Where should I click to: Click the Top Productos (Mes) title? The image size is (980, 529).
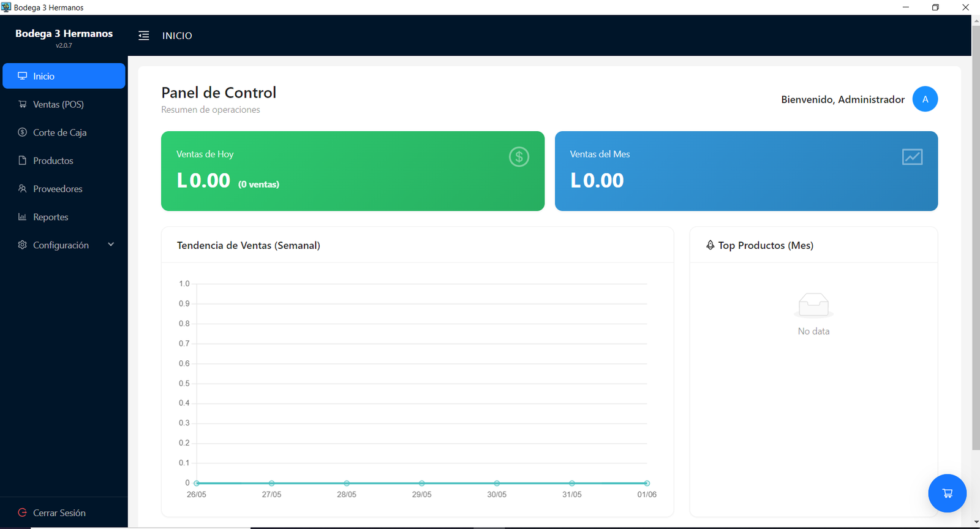[766, 245]
